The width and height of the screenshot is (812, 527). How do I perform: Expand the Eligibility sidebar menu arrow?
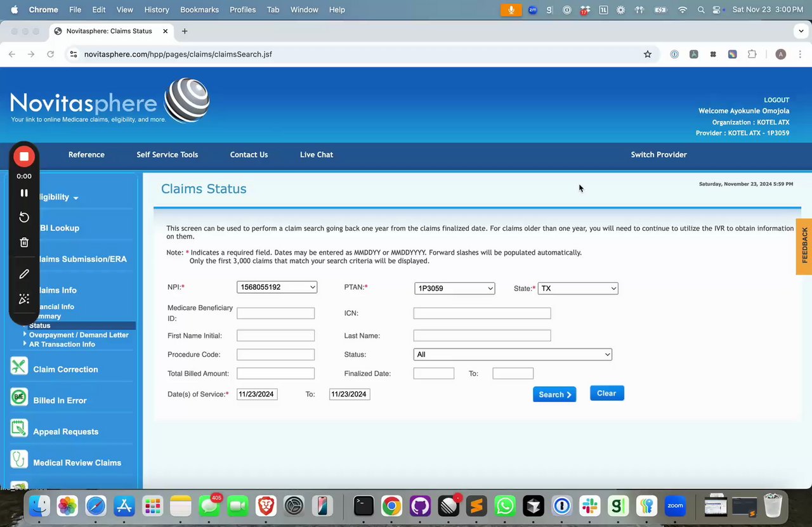(x=75, y=198)
